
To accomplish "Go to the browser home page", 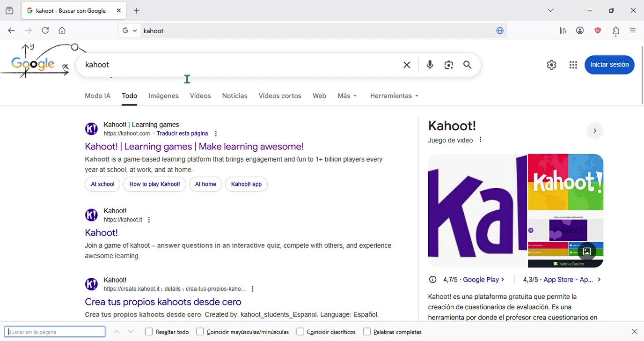I will 62,30.
